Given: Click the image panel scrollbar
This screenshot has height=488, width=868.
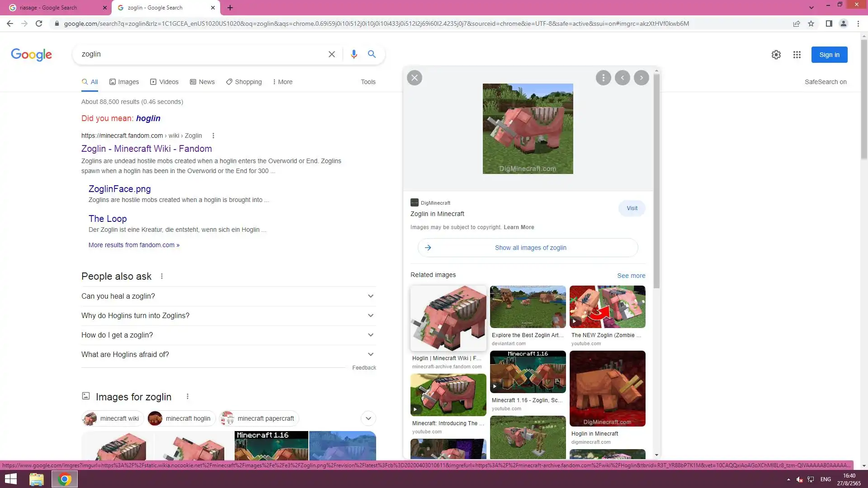Looking at the screenshot, I should click(656, 181).
